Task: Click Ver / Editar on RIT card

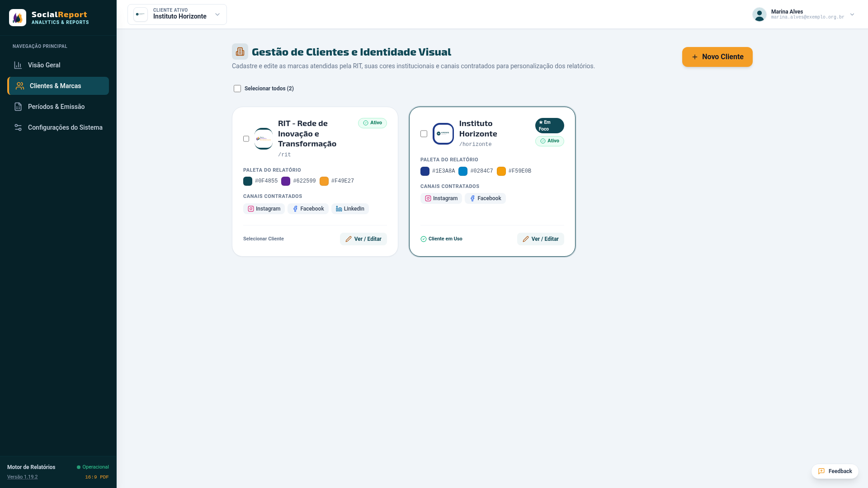Action: (x=363, y=239)
